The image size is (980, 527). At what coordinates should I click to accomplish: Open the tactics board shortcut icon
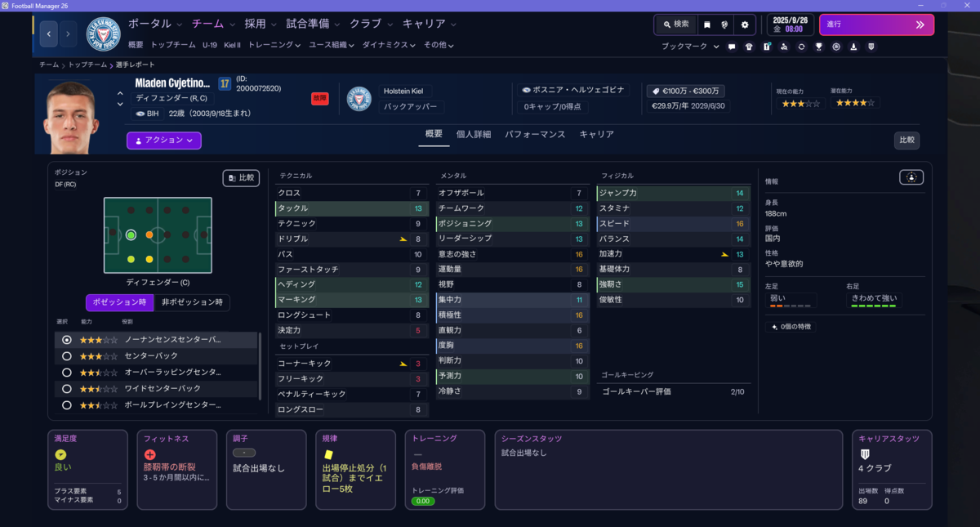tap(767, 47)
